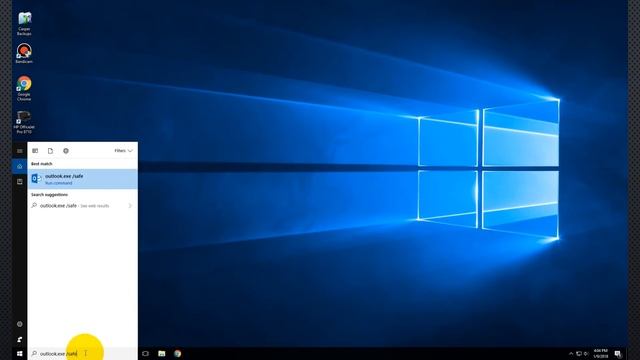
Task: Open the outlook.exe /safe web suggestion
Action: tap(82, 206)
